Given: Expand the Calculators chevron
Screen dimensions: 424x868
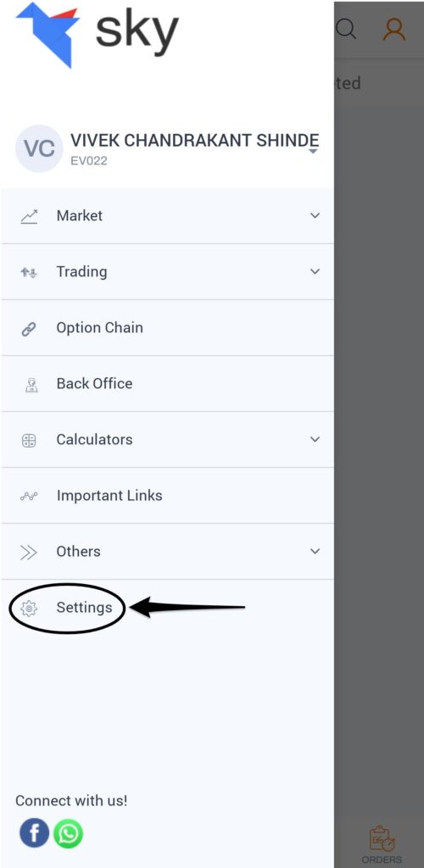Looking at the screenshot, I should [315, 439].
